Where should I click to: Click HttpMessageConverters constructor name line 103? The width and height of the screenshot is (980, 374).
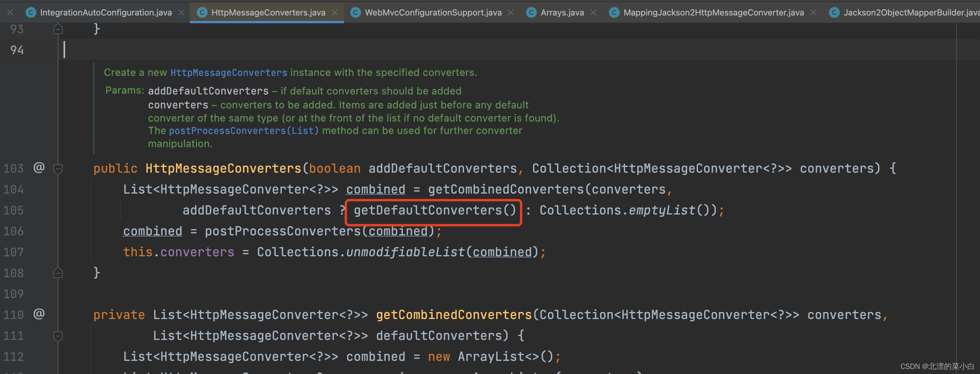click(x=224, y=168)
